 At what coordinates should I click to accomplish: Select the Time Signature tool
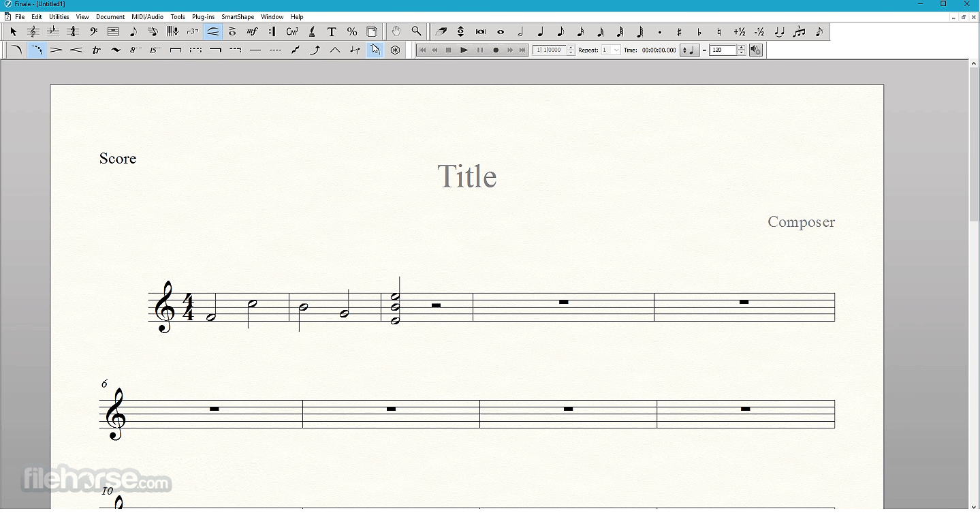[x=74, y=31]
